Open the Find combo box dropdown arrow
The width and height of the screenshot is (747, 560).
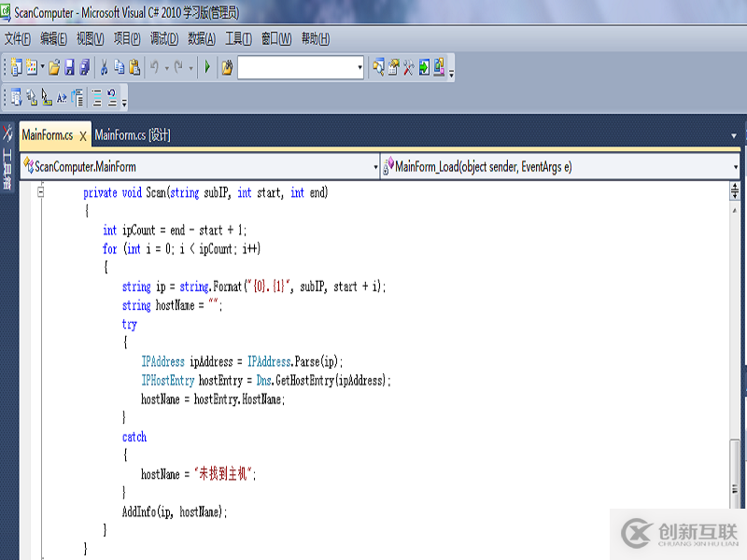coord(360,67)
